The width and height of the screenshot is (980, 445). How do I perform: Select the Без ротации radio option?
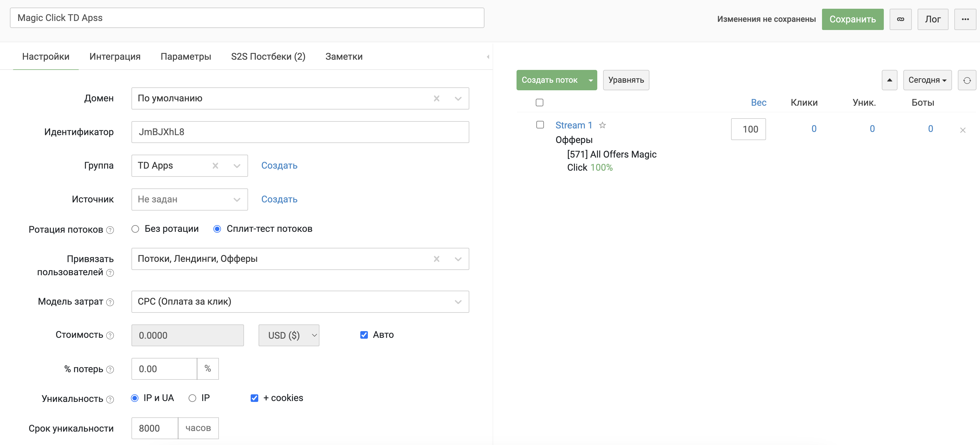pos(136,229)
